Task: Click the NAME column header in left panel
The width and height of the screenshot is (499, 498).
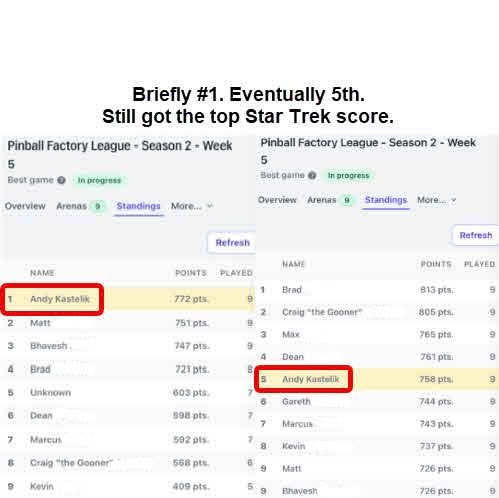Action: (x=42, y=273)
